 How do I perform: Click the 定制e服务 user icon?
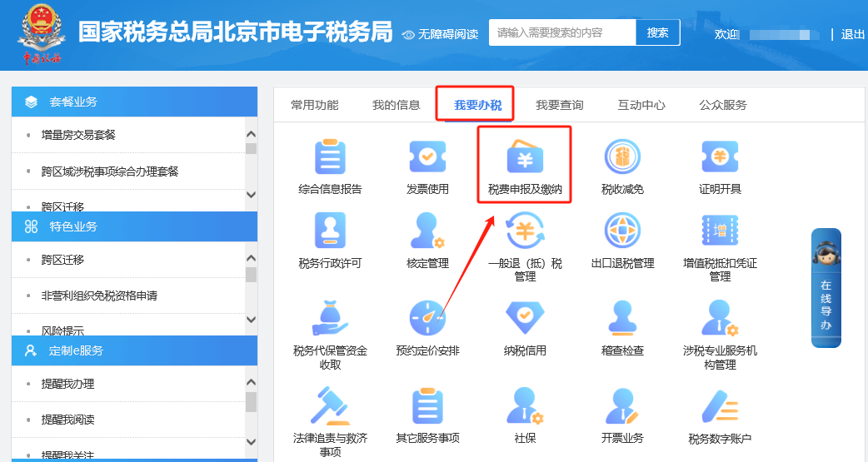point(31,350)
